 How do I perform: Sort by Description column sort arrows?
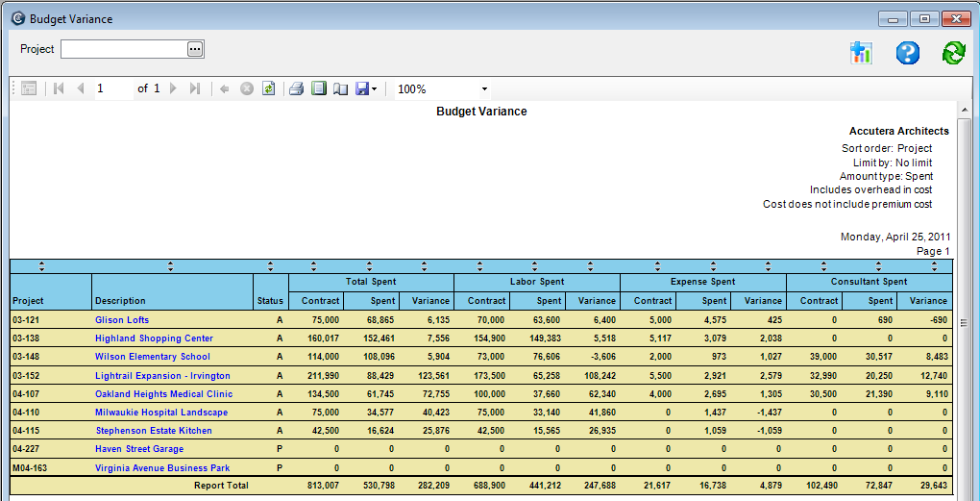(x=170, y=266)
